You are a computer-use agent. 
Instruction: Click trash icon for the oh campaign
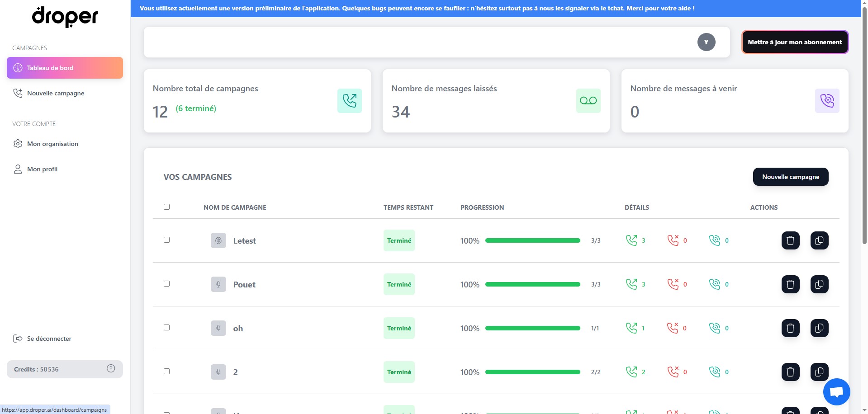tap(790, 328)
